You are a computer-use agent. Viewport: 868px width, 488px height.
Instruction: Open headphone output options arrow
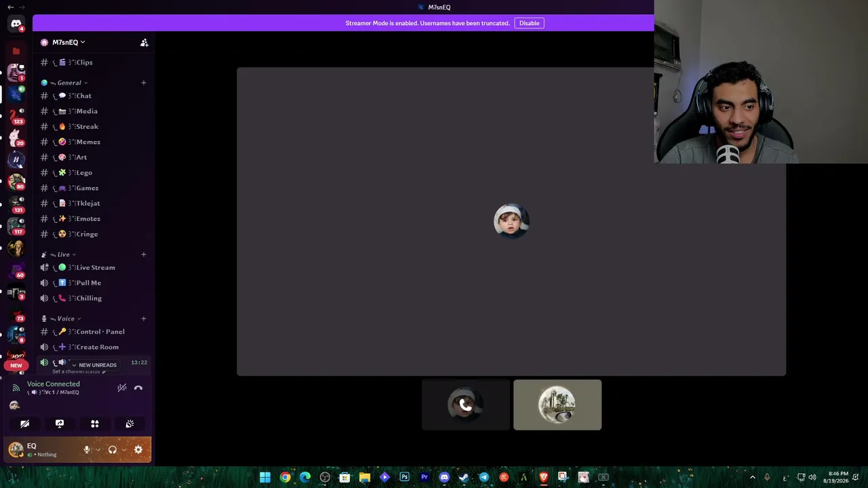coord(123,449)
